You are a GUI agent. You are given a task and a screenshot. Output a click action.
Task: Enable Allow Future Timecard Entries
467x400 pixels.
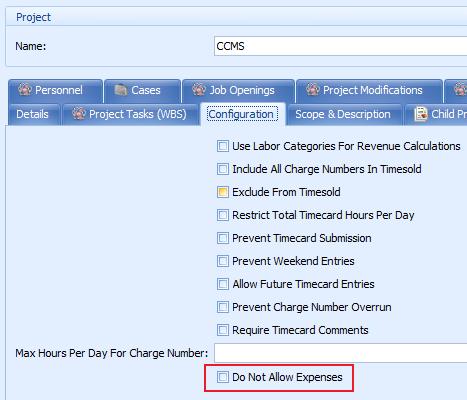(223, 284)
